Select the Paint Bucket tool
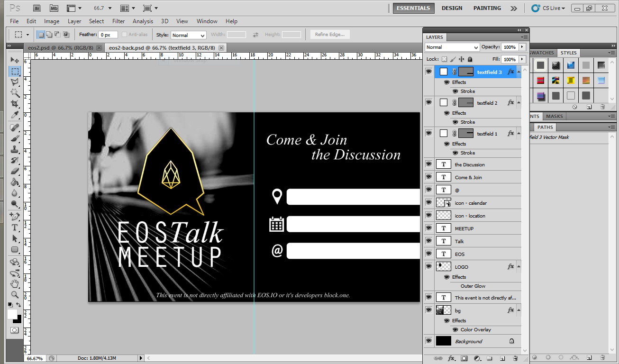Screen dimensions: 619x364 tap(15, 182)
